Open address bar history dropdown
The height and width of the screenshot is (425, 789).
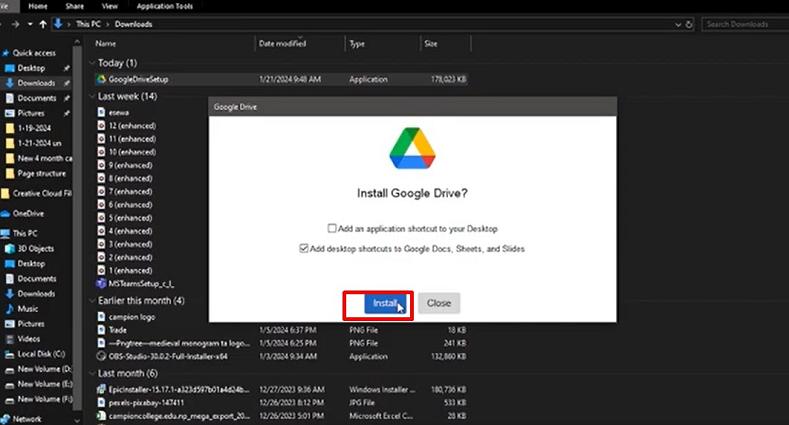pyautogui.click(x=678, y=24)
